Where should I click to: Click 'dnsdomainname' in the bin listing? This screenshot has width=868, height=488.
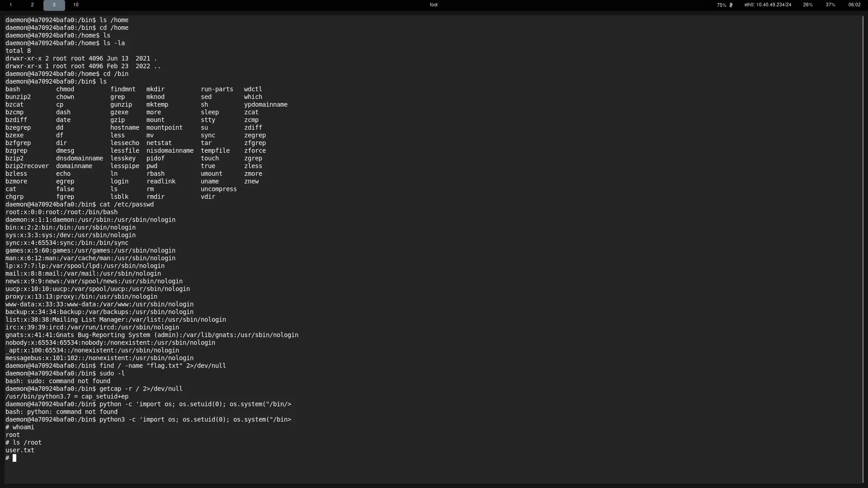pos(80,158)
